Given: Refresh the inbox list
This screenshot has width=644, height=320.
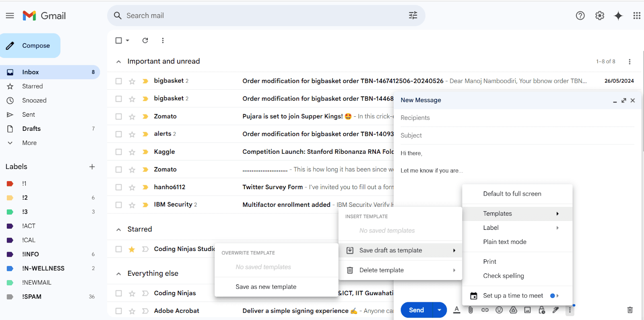Looking at the screenshot, I should point(145,40).
